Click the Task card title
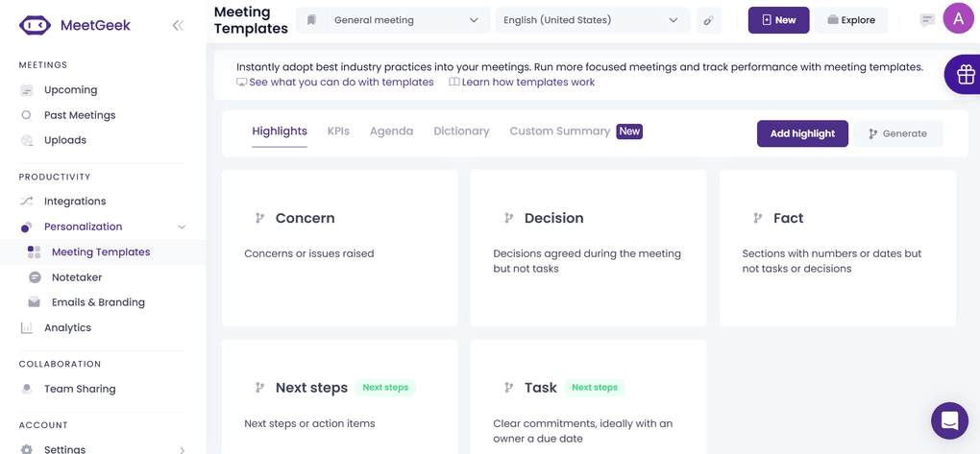Image resolution: width=980 pixels, height=454 pixels. pos(541,388)
